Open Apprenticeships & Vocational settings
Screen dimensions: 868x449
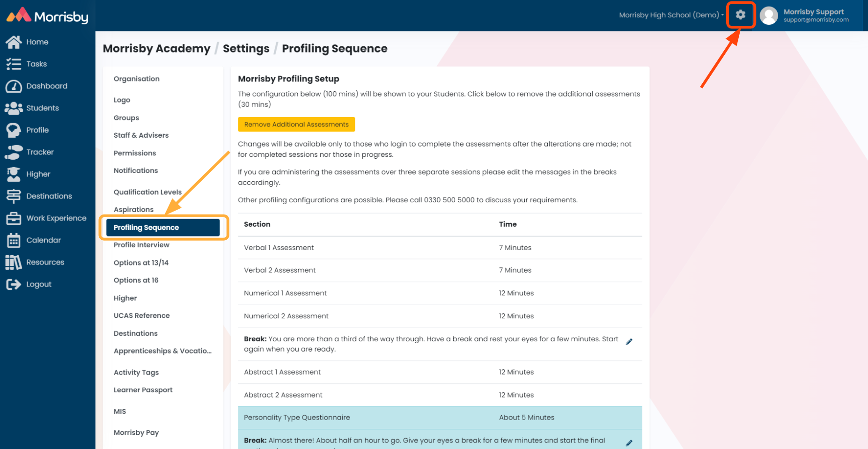tap(162, 351)
